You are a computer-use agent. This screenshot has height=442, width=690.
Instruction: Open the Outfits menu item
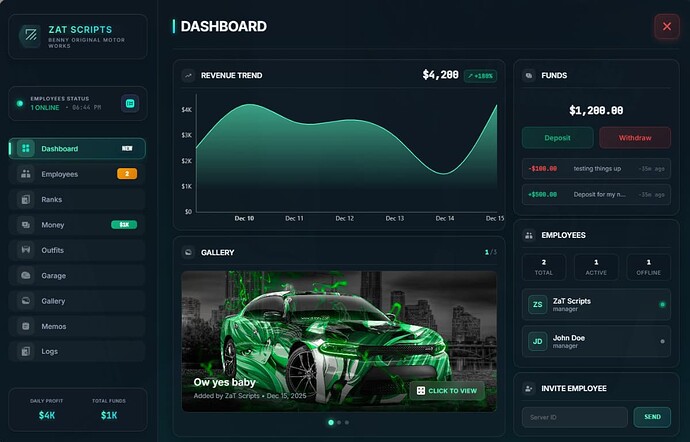point(77,250)
